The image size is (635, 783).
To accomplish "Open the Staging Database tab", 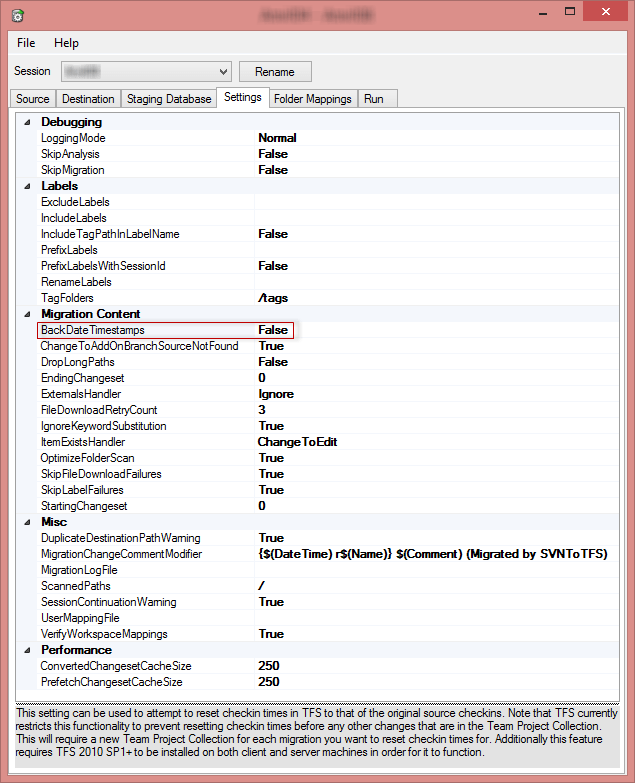I will click(168, 99).
